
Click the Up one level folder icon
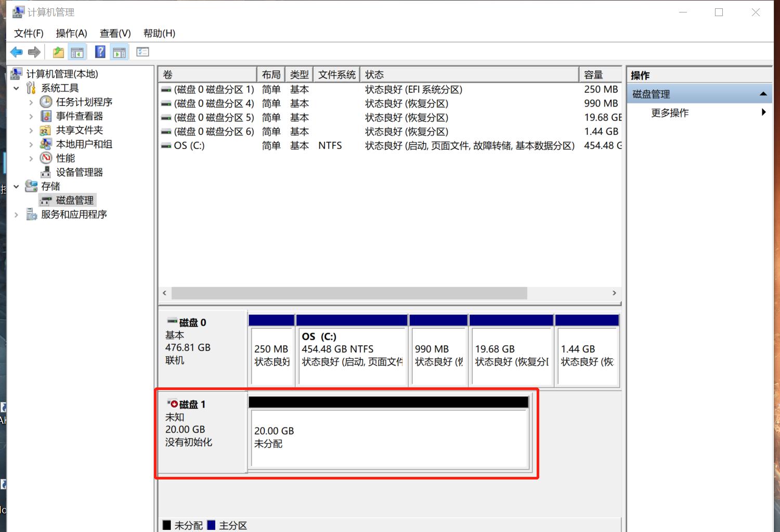(x=58, y=52)
